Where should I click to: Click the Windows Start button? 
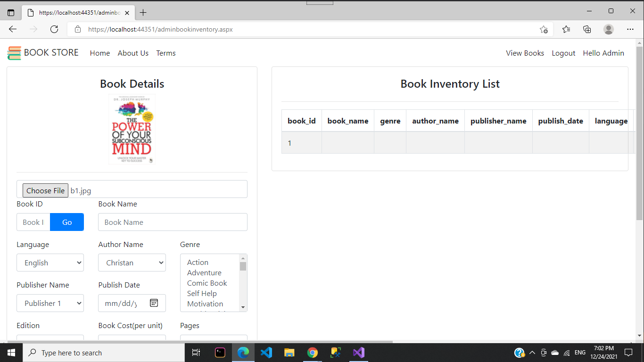[x=11, y=352]
